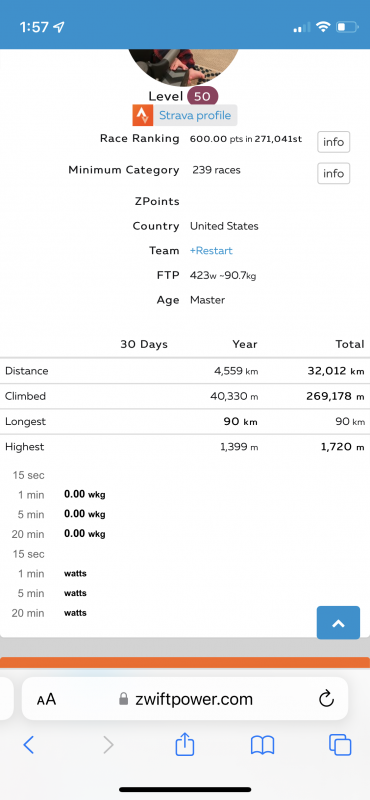Show open tabs in Safari
This screenshot has width=370, height=800.
coord(340,745)
